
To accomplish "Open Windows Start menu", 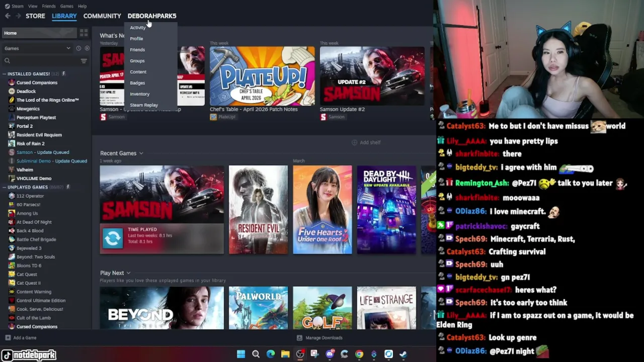I will tap(241, 354).
